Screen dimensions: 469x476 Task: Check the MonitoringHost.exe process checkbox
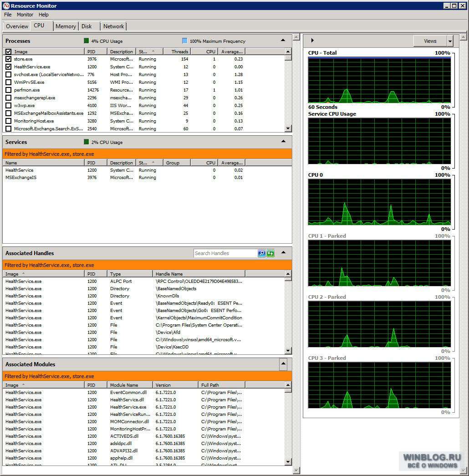[9, 121]
